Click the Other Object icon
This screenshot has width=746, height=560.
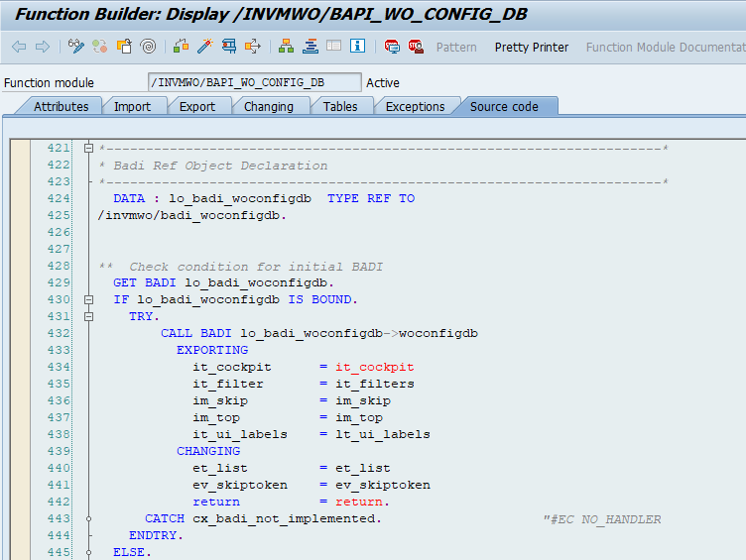coord(124,47)
